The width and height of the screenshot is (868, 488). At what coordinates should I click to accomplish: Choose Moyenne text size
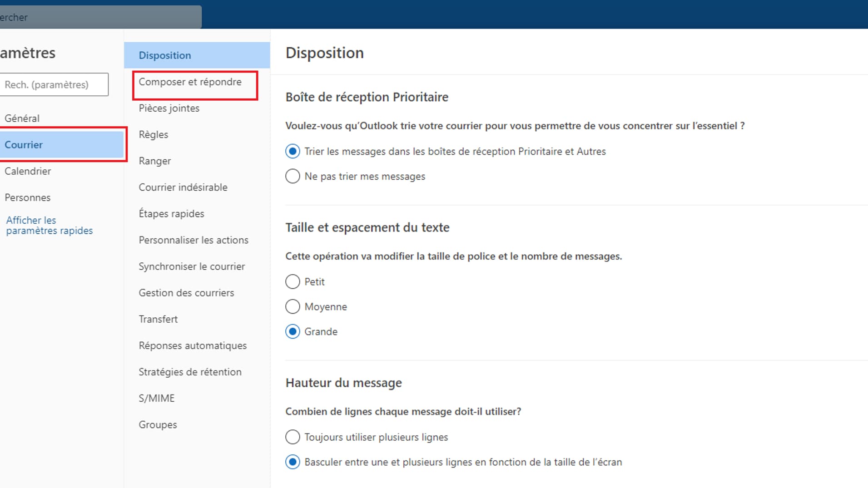coord(293,306)
